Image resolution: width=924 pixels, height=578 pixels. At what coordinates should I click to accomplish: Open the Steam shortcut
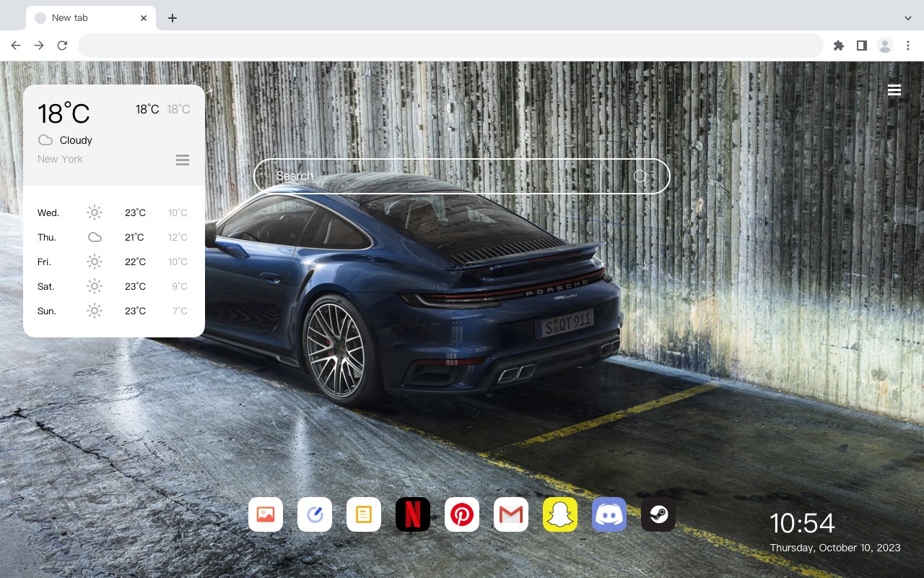coord(658,514)
